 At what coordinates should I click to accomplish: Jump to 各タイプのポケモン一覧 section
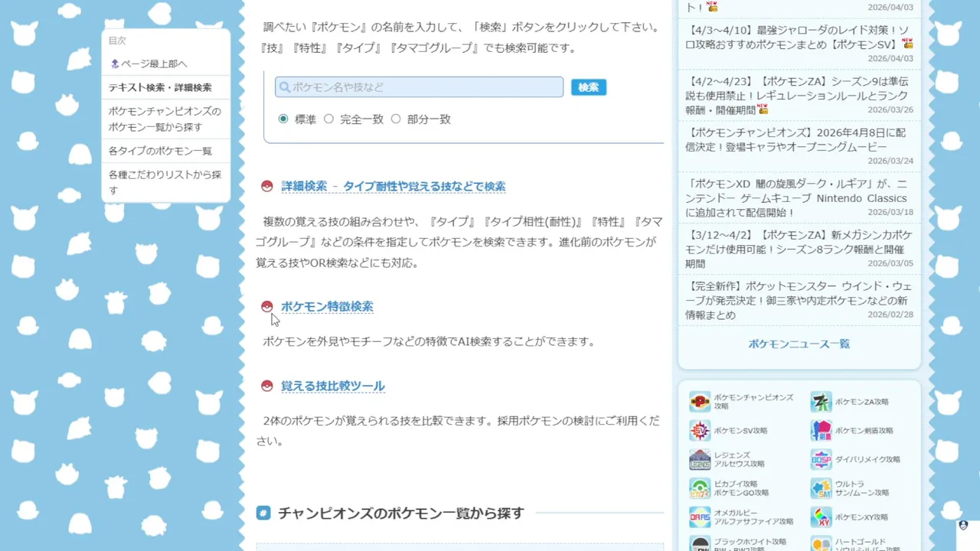[x=160, y=151]
